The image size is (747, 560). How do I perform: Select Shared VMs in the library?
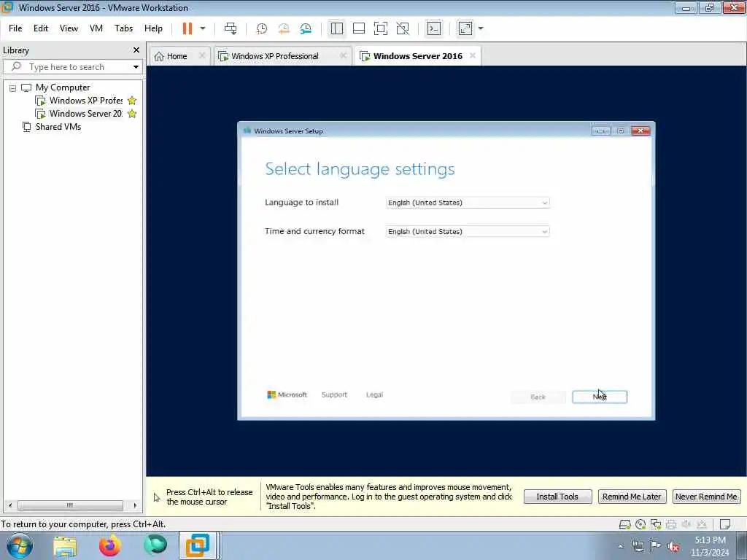[x=58, y=127]
